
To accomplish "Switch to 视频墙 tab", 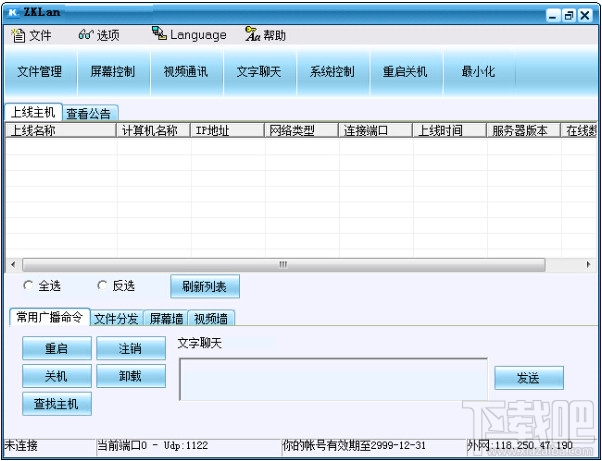I will 211,319.
